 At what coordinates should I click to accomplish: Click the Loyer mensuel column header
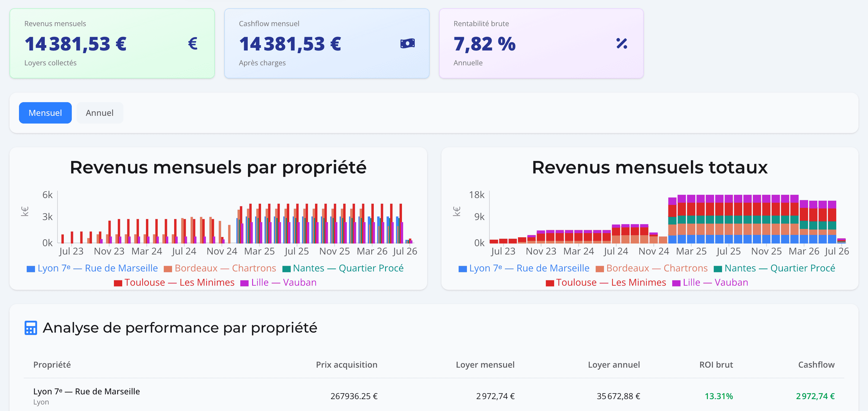pyautogui.click(x=485, y=365)
